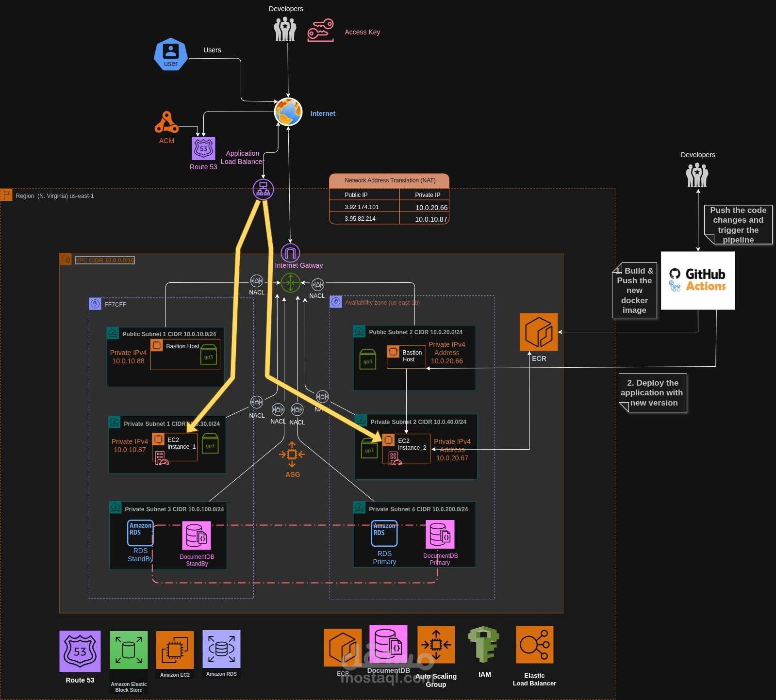
Task: Click the Build & Push docker image note
Action: (x=634, y=290)
